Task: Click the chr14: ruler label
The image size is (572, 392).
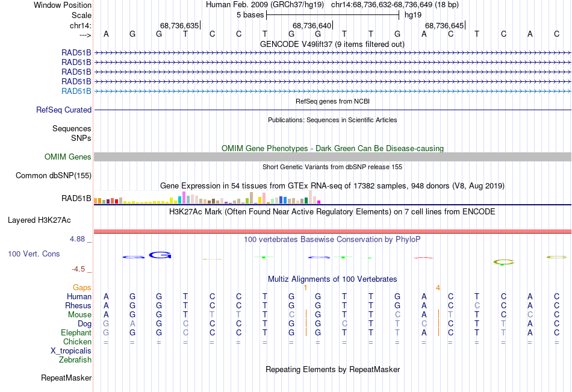Action: [x=81, y=25]
